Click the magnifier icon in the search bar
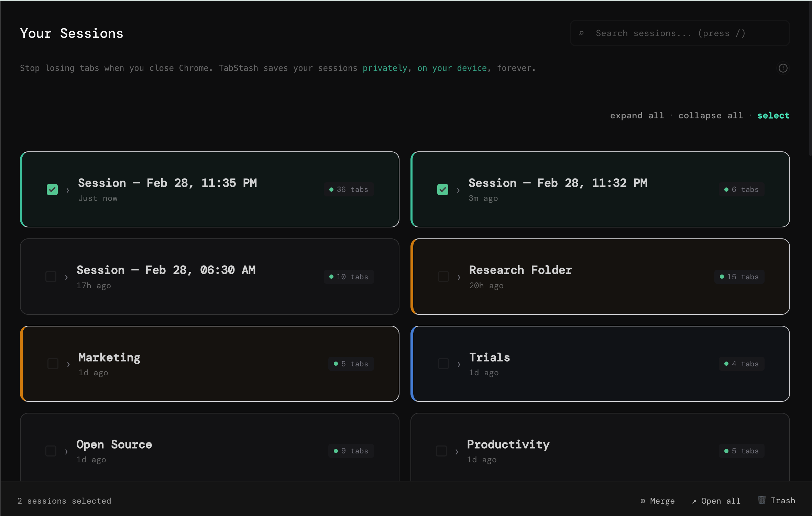The image size is (812, 516). (582, 33)
